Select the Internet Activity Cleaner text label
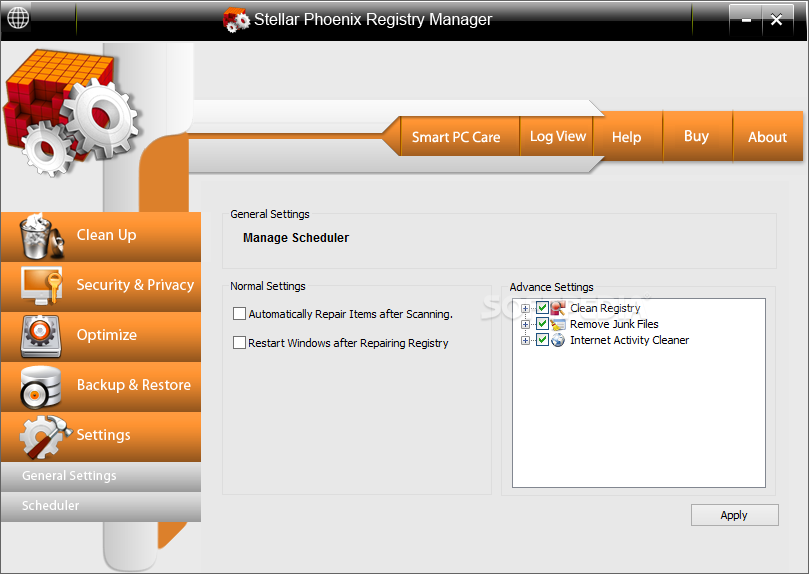 [x=629, y=340]
